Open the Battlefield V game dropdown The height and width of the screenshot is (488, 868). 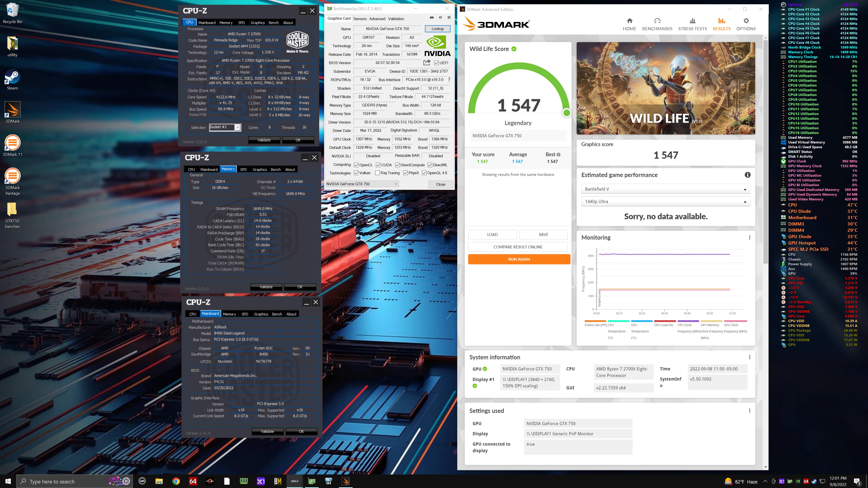point(665,189)
